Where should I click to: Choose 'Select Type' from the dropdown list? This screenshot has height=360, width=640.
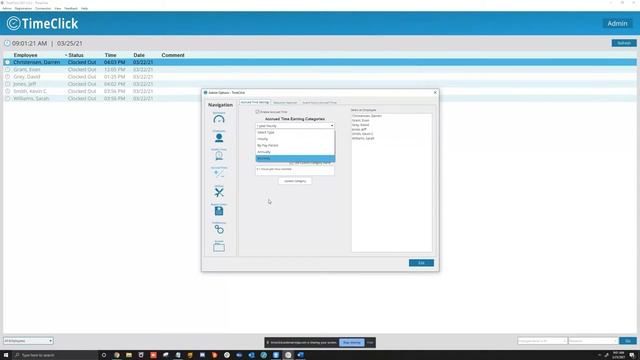click(x=295, y=132)
